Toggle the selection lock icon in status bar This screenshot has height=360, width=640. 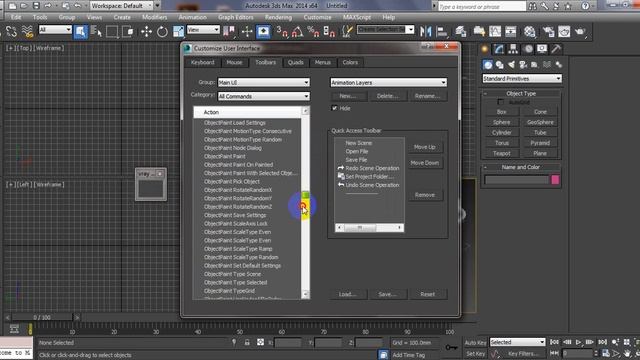pyautogui.click(x=247, y=342)
